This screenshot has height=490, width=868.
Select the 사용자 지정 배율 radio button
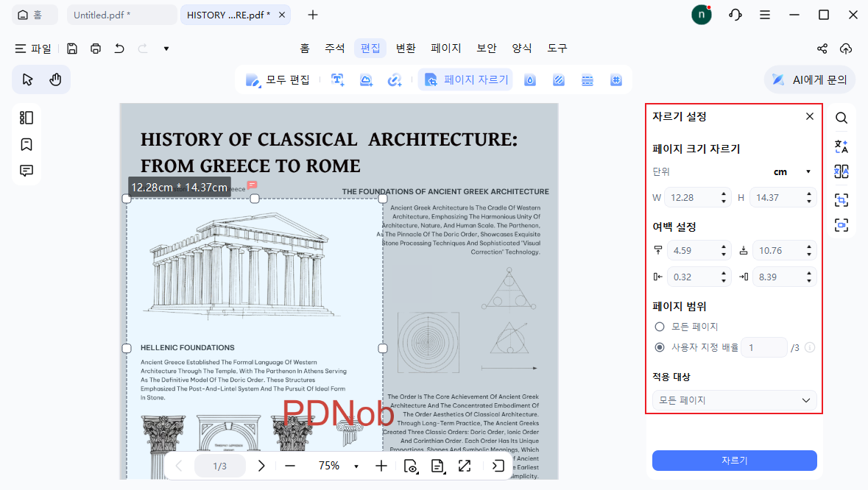[660, 347]
